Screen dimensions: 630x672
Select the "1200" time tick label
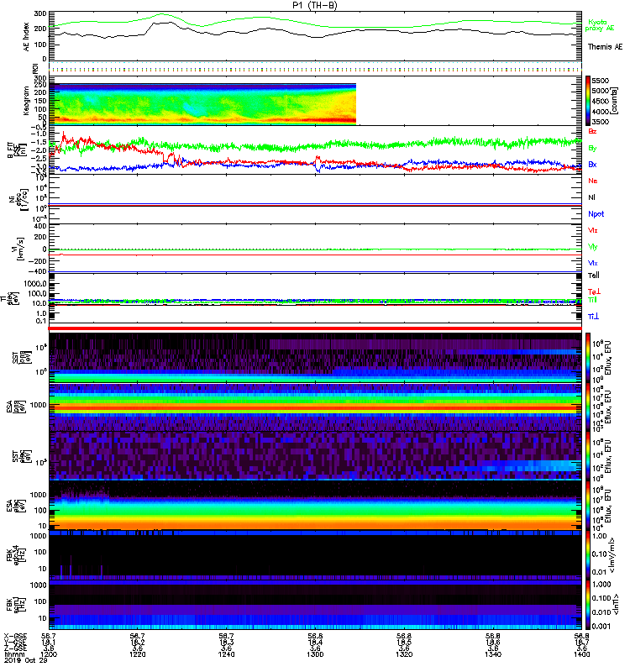point(48,654)
